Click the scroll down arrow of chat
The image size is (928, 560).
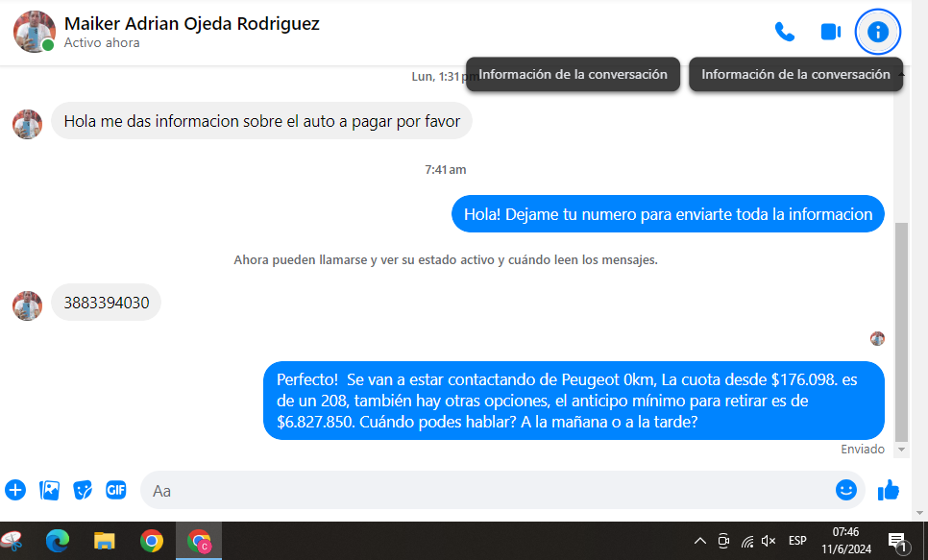pyautogui.click(x=901, y=449)
